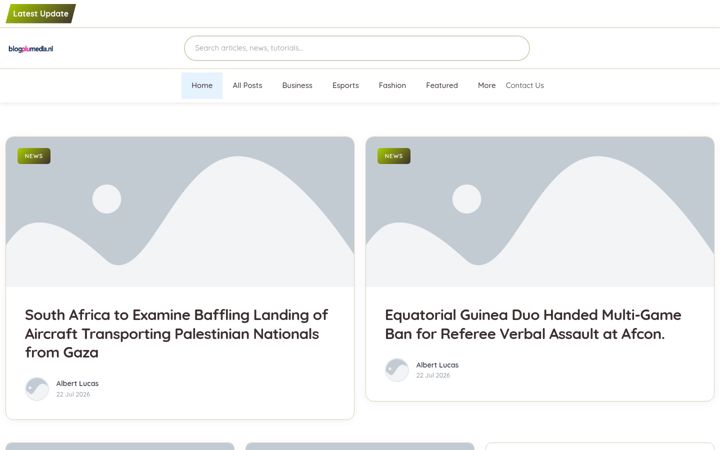This screenshot has width=720, height=450.
Task: Click date 22 Jul 2026 on Equatorial Guinea article
Action: 433,376
